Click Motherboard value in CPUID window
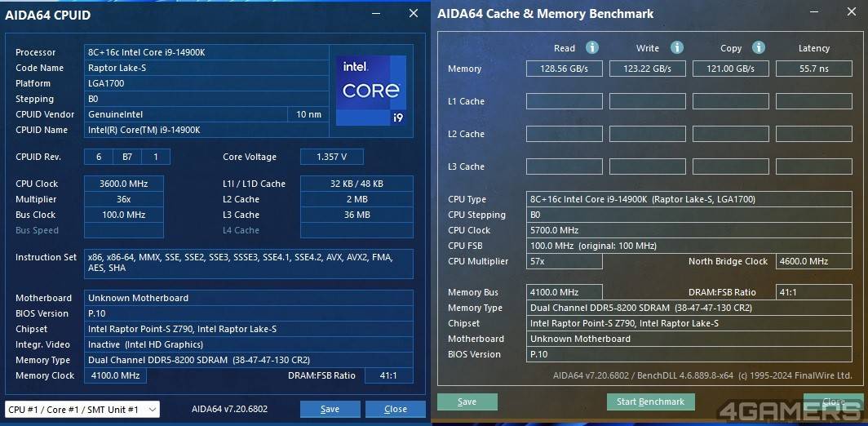 tap(249, 298)
